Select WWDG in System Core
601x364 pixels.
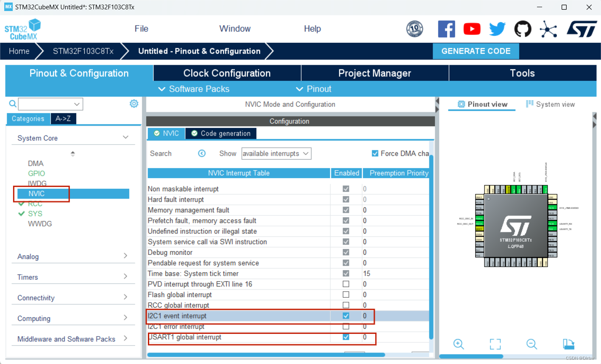coord(40,223)
